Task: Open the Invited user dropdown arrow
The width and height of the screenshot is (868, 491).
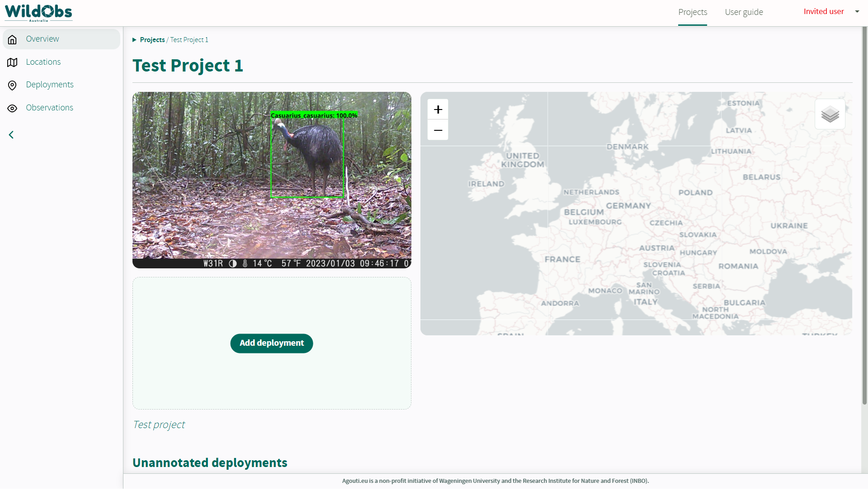Action: tap(857, 12)
